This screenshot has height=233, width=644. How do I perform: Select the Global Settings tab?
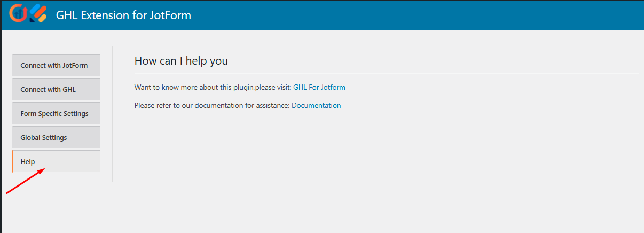pyautogui.click(x=56, y=137)
